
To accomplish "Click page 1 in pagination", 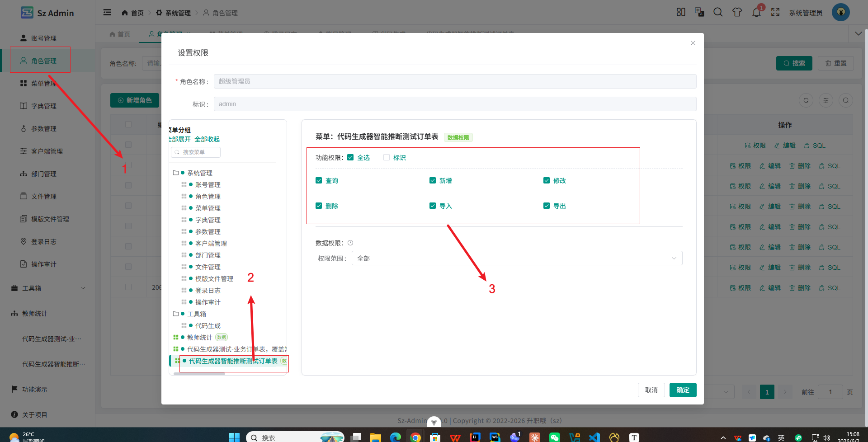I will [767, 392].
